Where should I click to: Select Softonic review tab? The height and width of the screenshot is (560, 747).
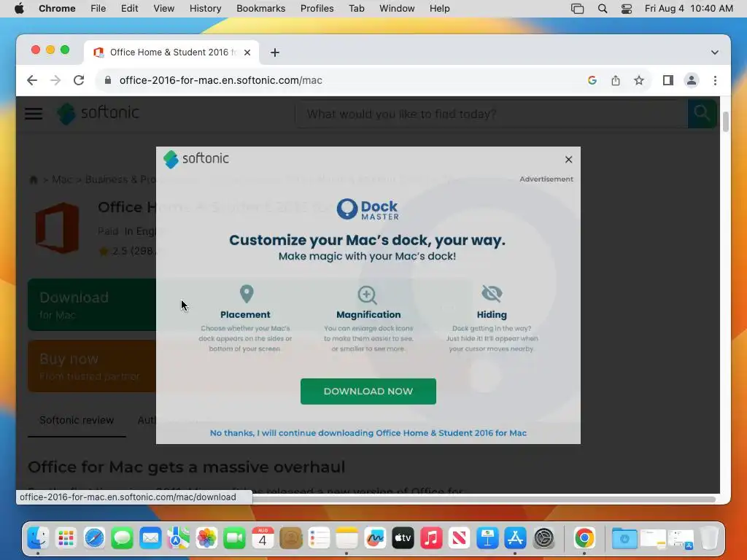(77, 420)
